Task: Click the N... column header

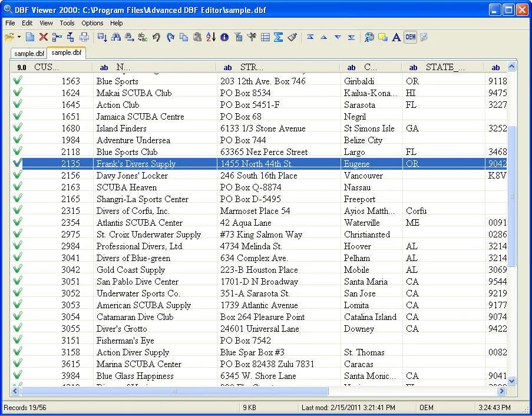Action: (154, 67)
